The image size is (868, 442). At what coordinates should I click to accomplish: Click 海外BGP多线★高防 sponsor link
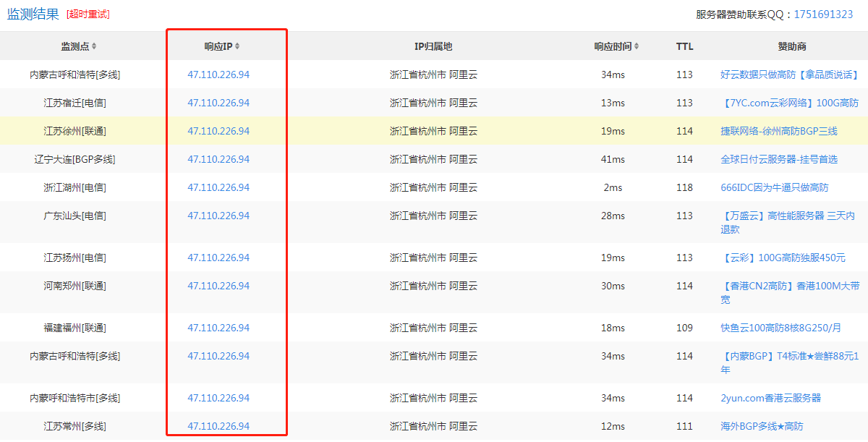[x=761, y=426]
